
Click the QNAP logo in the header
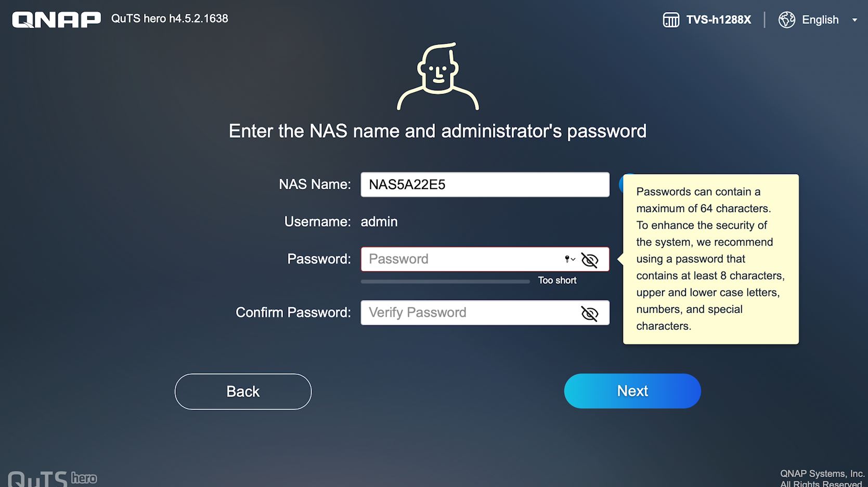[56, 20]
